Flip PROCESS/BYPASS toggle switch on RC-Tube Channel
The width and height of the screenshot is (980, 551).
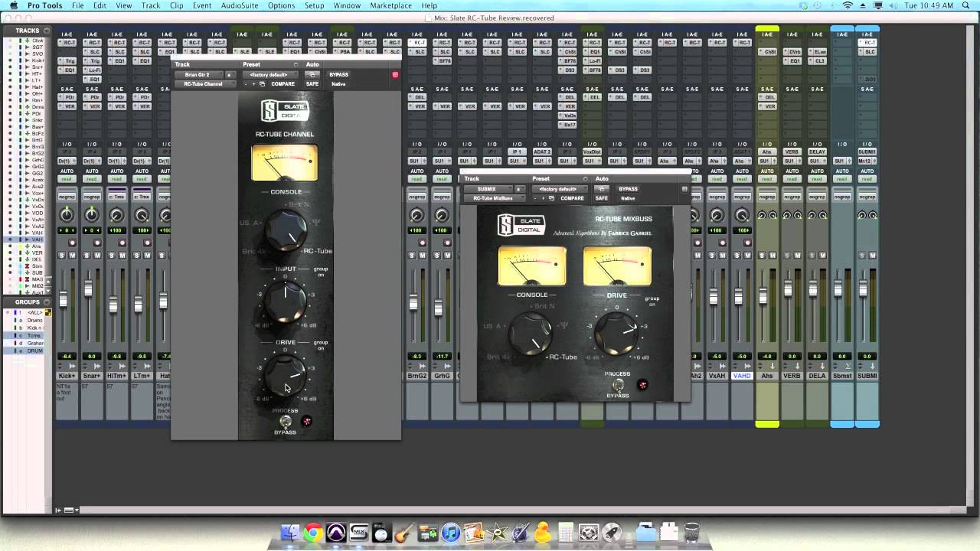coord(286,422)
